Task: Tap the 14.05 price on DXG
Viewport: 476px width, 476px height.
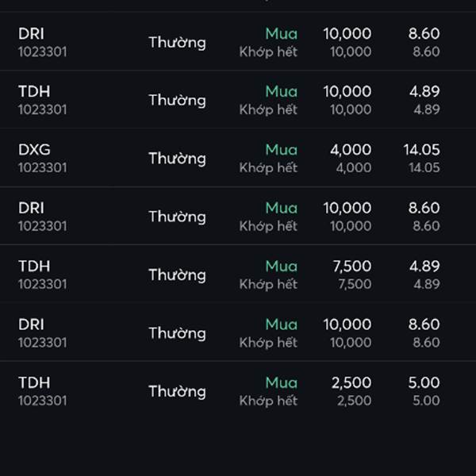Action: pos(421,150)
